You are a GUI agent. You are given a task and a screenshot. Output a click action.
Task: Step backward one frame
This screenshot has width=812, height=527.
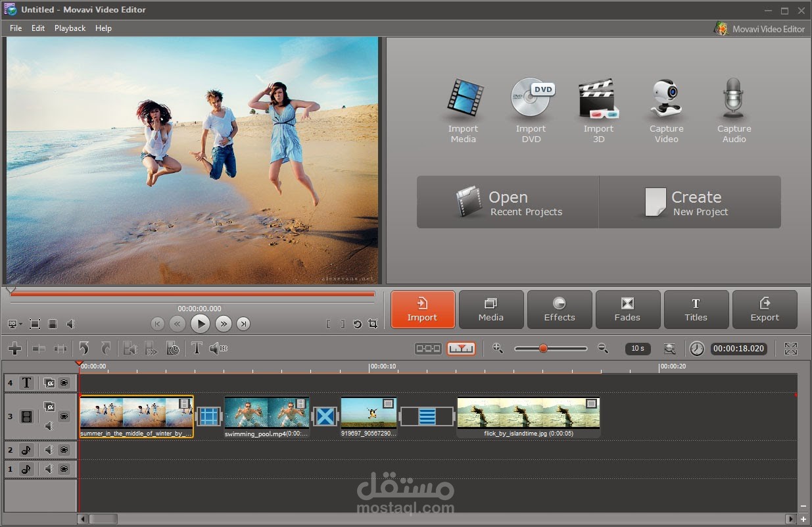tap(177, 323)
